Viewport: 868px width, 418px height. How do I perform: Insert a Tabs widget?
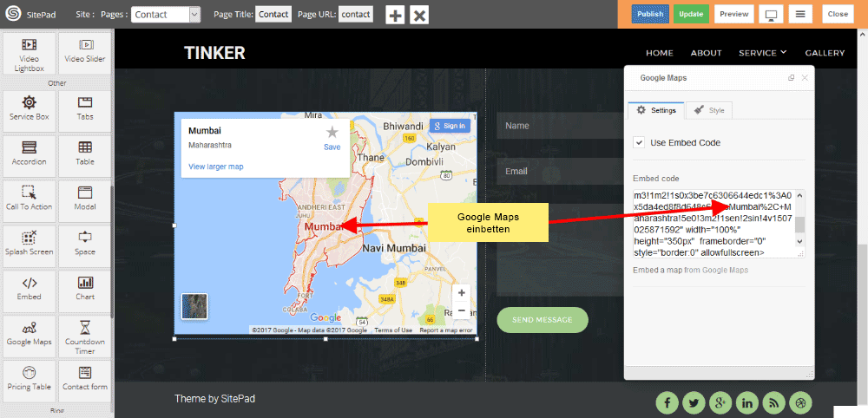[85, 111]
